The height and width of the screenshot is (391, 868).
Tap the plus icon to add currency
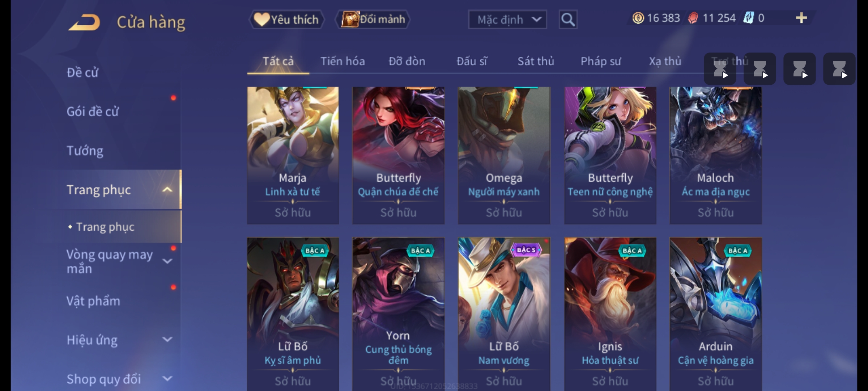801,18
